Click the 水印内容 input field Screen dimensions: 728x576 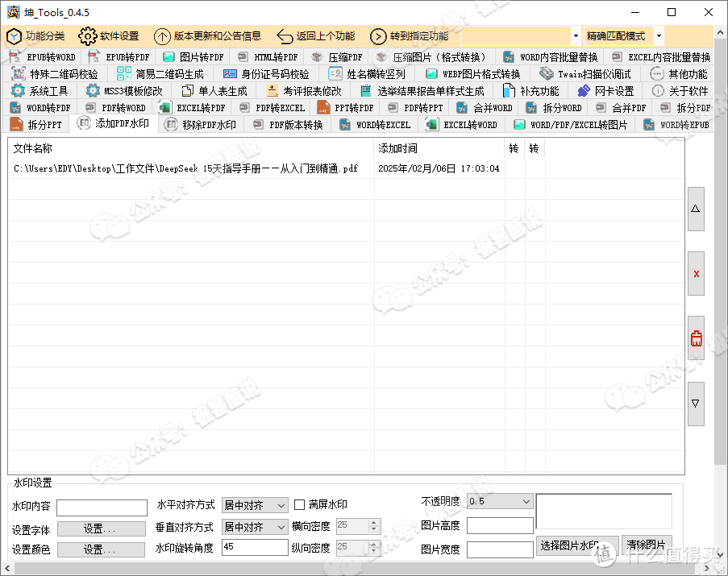(x=102, y=508)
